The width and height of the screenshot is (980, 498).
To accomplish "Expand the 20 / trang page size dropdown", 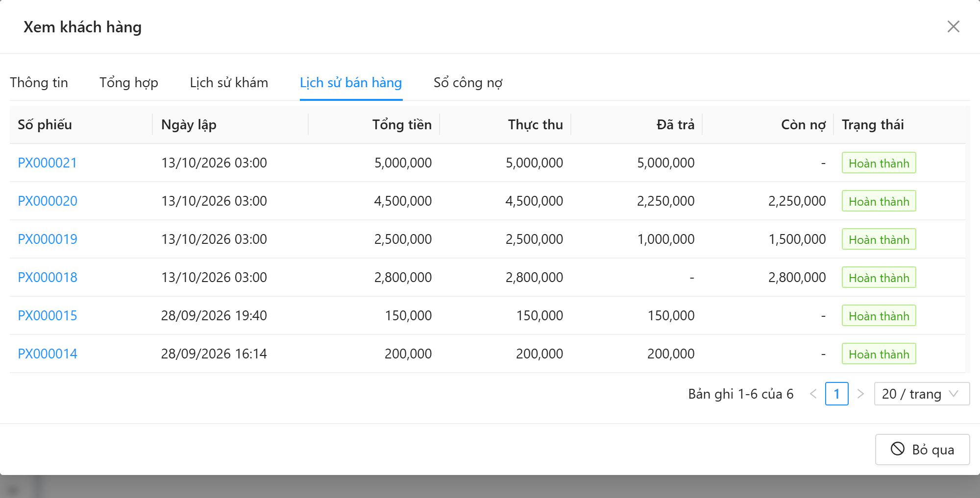I will click(x=922, y=394).
